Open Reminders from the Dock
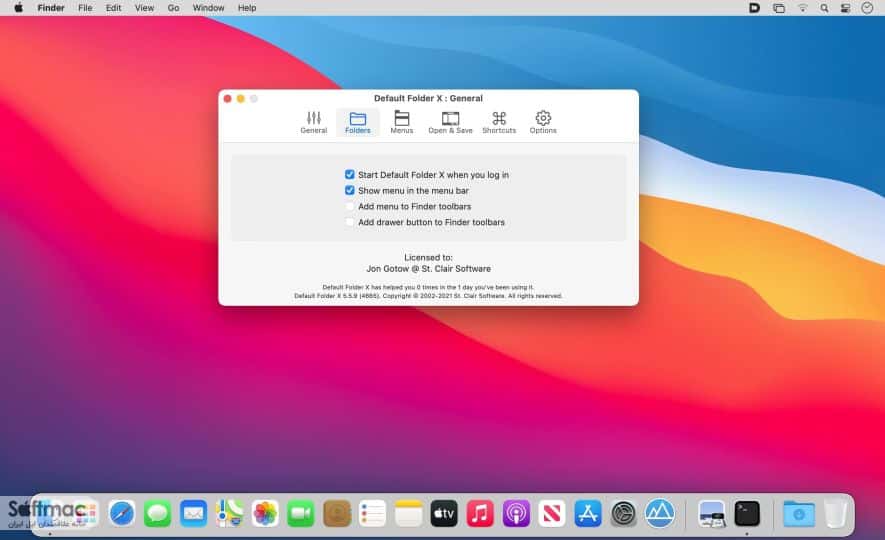 click(x=373, y=513)
